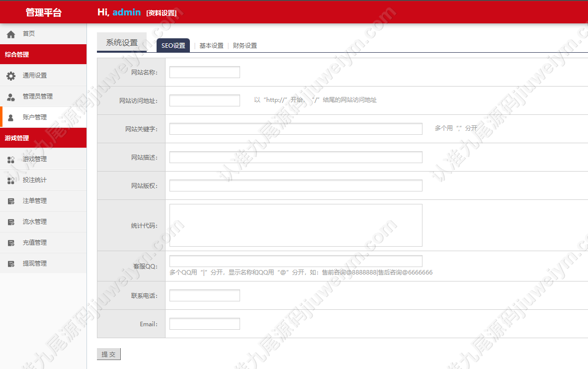Viewport: 588px width, 369px height.
Task: Click the document icon for 提现管理
Action: 11,264
